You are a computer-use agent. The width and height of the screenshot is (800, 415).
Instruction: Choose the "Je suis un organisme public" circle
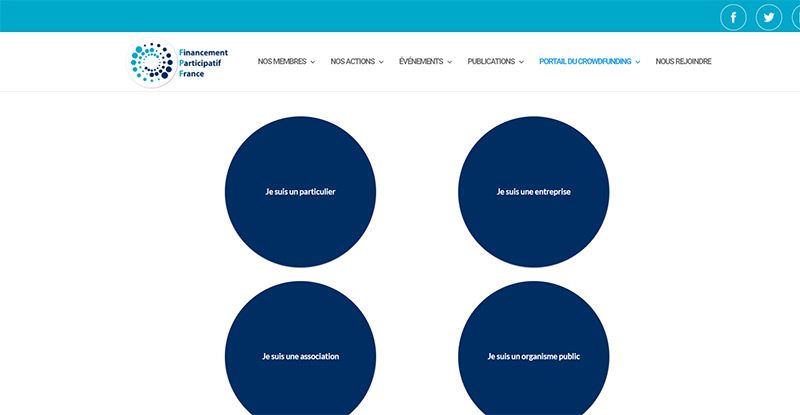click(534, 350)
